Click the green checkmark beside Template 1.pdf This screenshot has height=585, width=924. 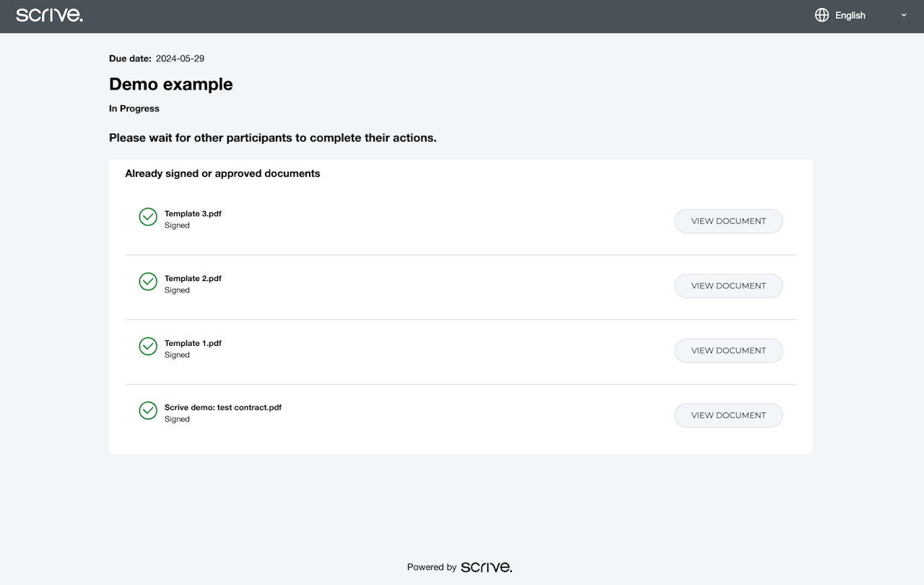(148, 347)
